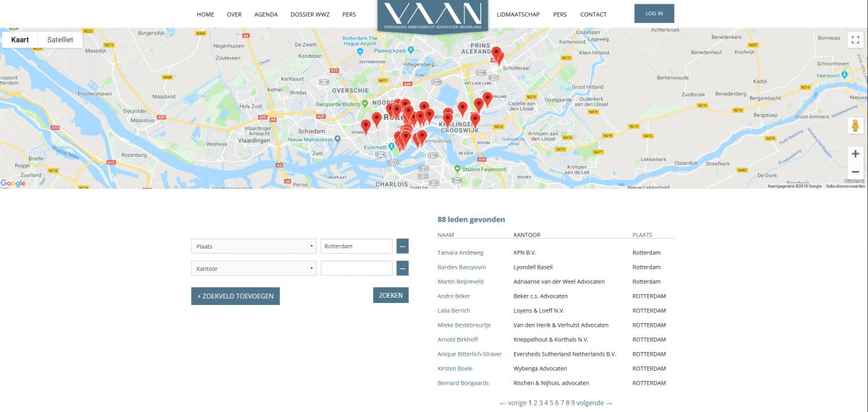
Task: Click 'Kneppelhout & Korthals N.V.' text
Action: click(x=551, y=340)
